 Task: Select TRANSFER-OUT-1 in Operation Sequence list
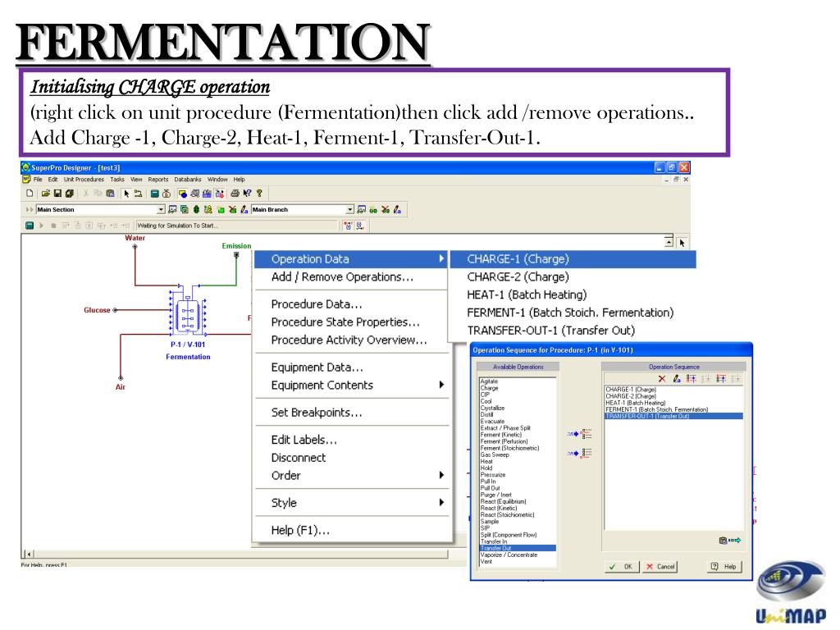click(x=674, y=416)
